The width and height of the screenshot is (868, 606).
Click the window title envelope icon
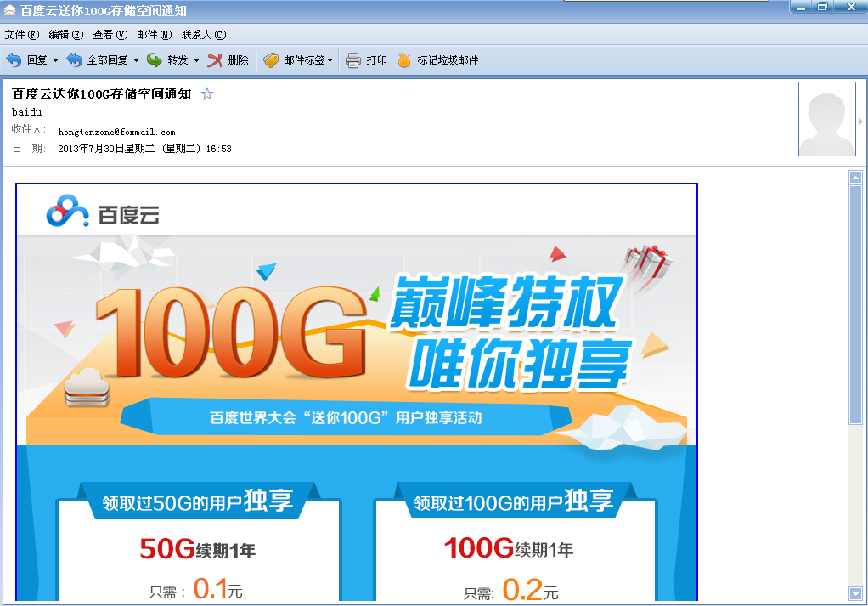coord(9,10)
